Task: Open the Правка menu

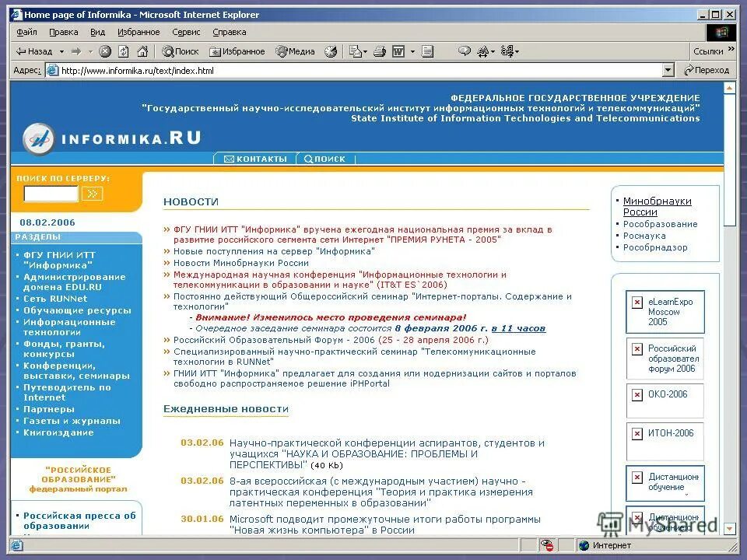Action: (63, 33)
